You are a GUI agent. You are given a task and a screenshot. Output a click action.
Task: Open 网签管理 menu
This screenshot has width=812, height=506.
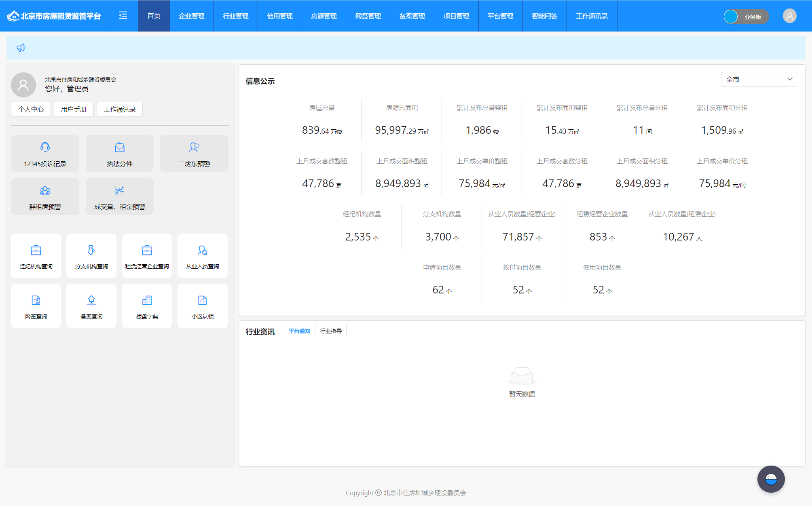[368, 16]
